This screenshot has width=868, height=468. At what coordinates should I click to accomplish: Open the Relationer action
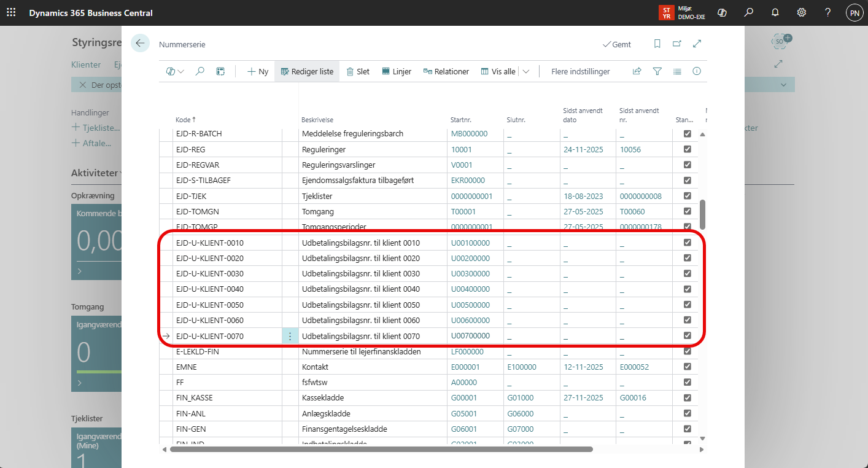coord(446,71)
